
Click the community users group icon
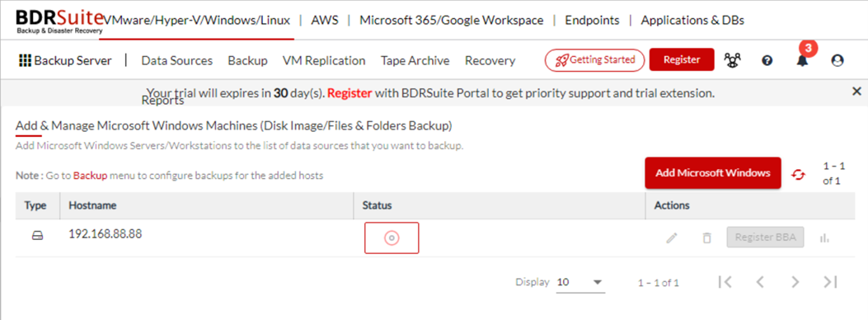[732, 60]
